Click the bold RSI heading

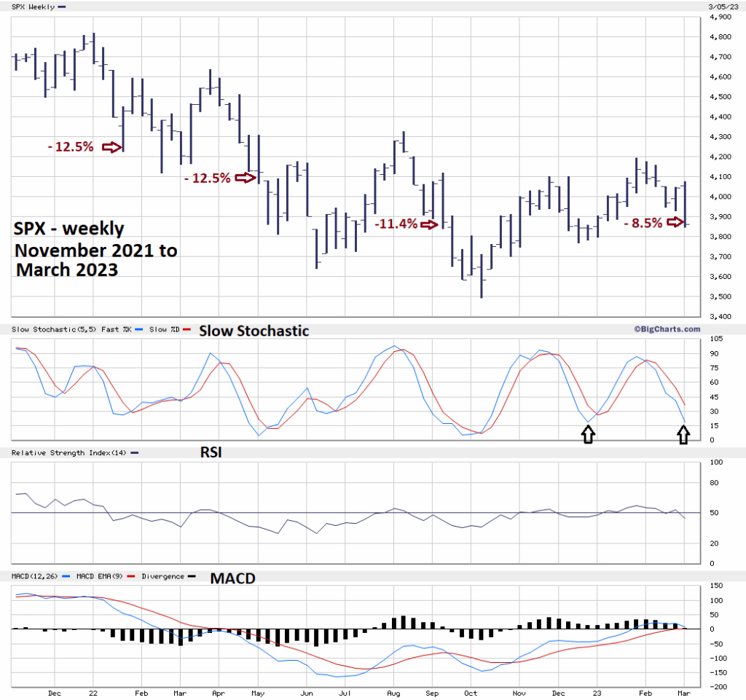[x=211, y=452]
